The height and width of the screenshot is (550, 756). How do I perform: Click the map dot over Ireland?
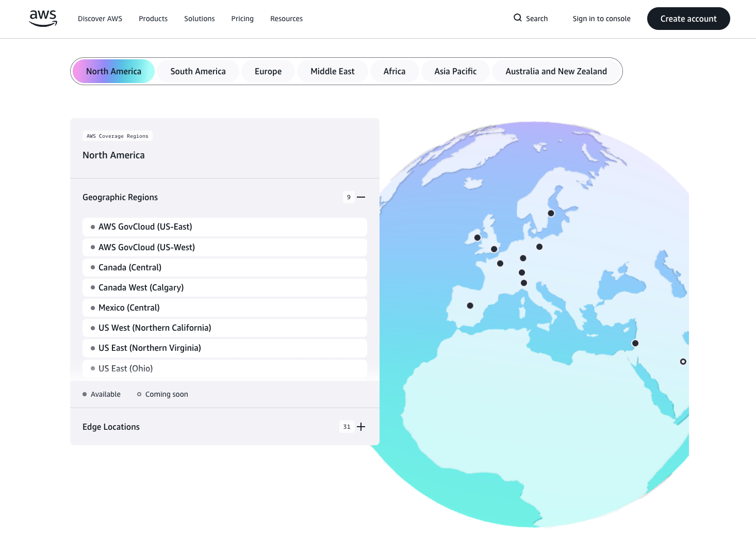[x=478, y=238]
